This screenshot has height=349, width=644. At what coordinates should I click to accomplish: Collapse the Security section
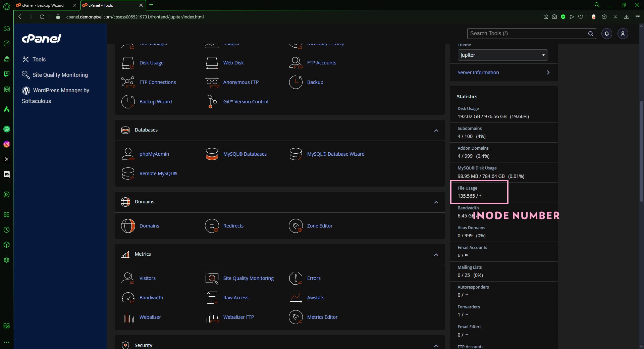(x=436, y=346)
